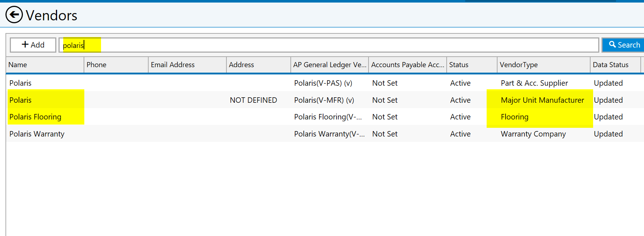The width and height of the screenshot is (644, 236).
Task: Click the back arrow icon beside Vendors
Action: click(x=14, y=15)
